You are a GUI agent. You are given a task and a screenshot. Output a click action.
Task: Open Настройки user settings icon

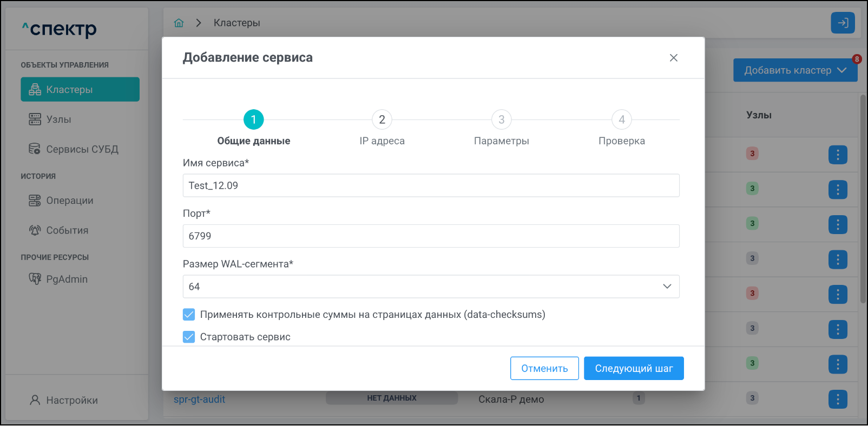coord(35,400)
